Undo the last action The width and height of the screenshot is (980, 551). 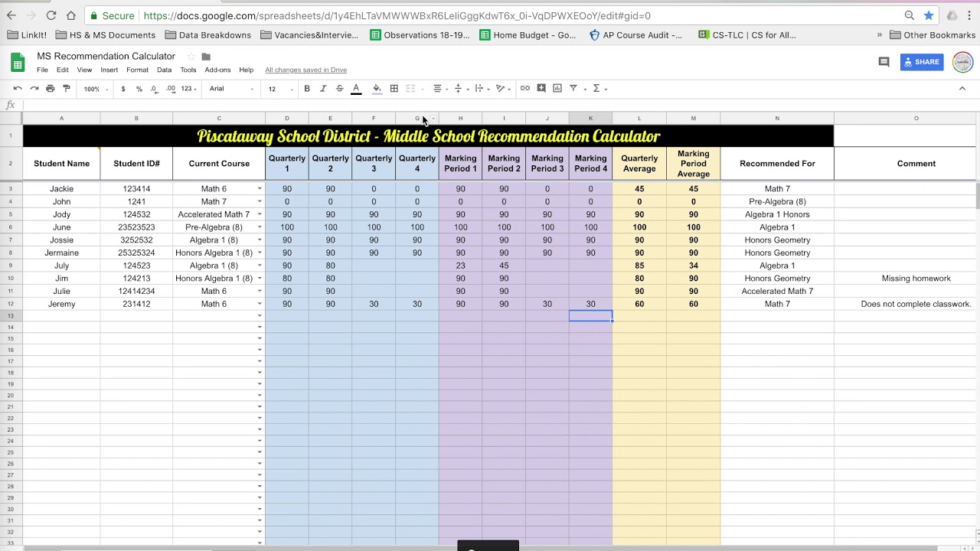[18, 89]
